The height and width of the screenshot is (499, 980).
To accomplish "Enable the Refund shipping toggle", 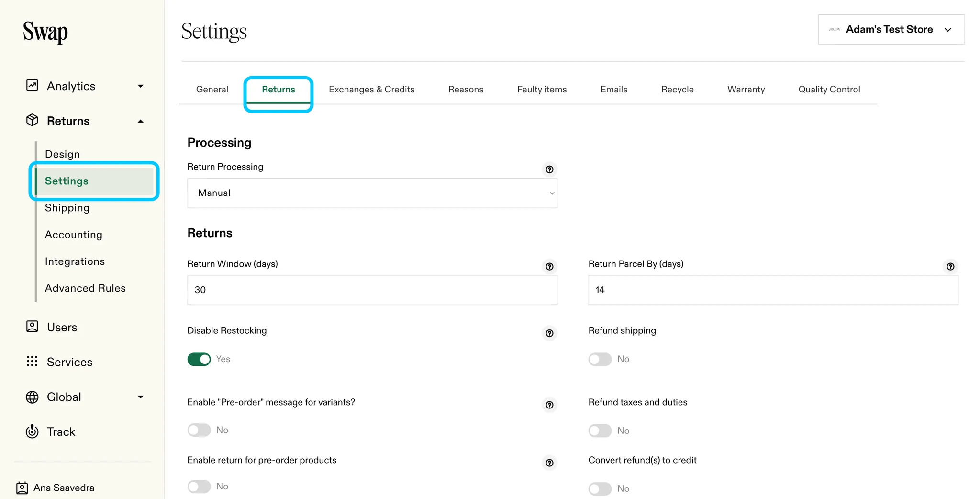I will tap(600, 359).
